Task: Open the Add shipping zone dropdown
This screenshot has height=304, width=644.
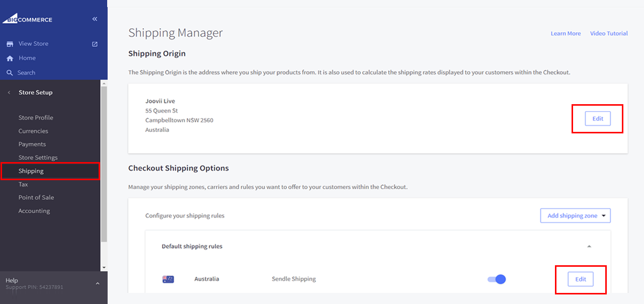Action: (575, 215)
